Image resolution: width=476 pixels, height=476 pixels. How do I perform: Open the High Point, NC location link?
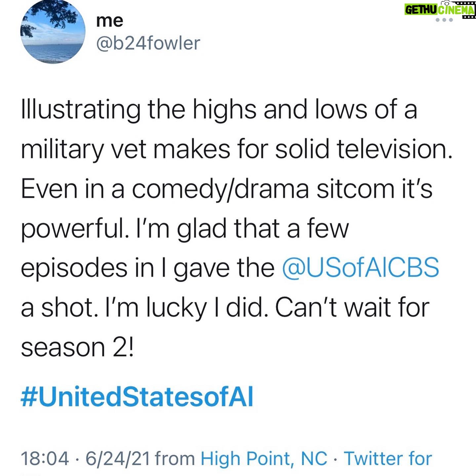(264, 458)
